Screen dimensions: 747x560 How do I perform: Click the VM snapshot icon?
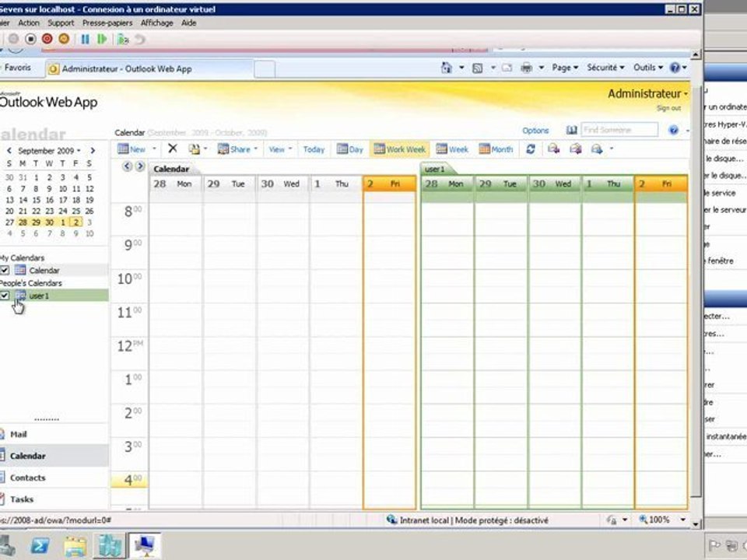pyautogui.click(x=123, y=39)
